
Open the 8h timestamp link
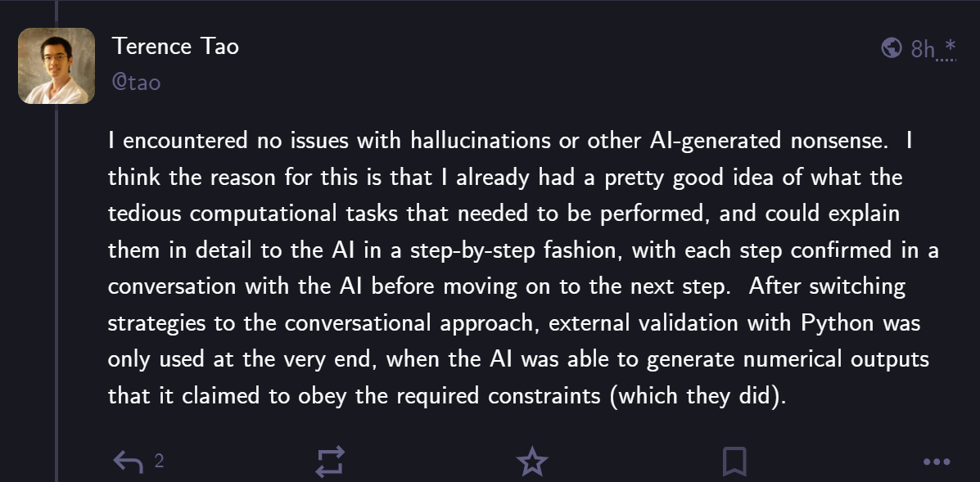click(923, 49)
